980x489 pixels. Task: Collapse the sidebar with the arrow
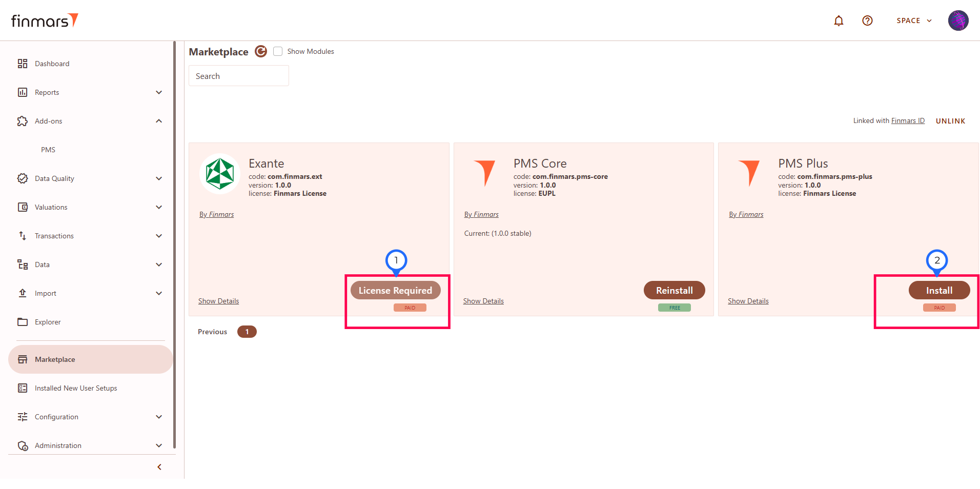coord(159,467)
